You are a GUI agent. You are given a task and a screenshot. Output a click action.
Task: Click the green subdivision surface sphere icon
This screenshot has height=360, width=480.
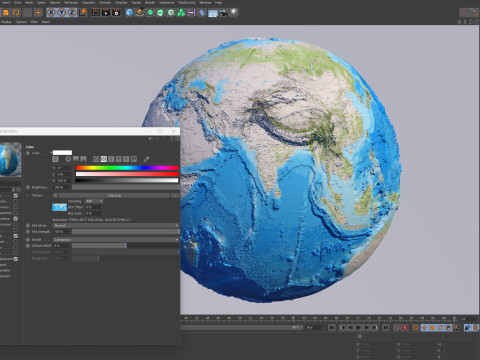click(x=150, y=13)
